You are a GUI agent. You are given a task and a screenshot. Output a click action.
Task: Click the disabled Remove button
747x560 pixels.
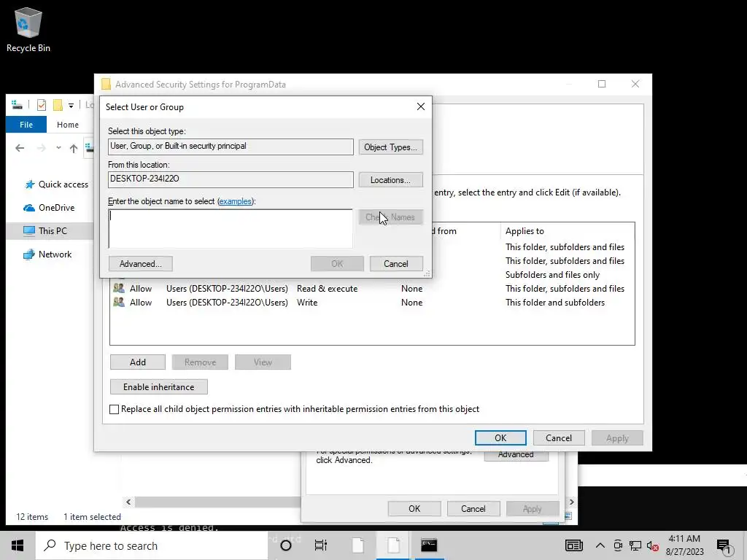(x=200, y=362)
